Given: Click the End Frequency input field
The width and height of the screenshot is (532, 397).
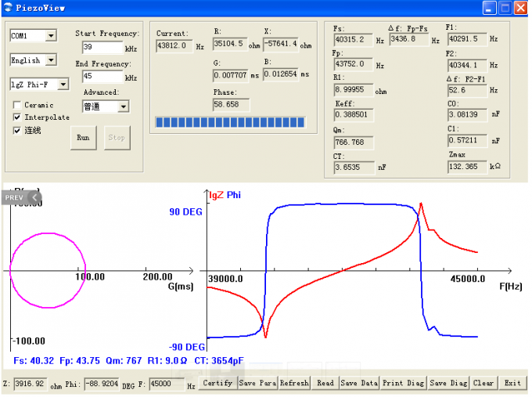Looking at the screenshot, I should click(x=102, y=76).
